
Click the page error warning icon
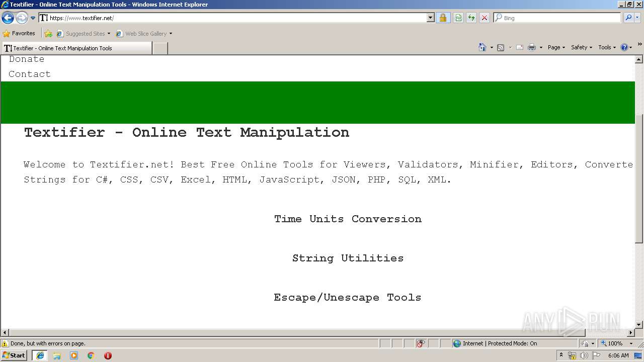[x=5, y=343]
